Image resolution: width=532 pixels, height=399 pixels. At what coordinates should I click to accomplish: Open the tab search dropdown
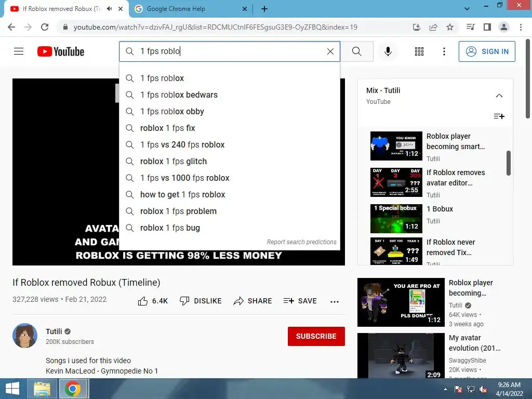tap(467, 9)
